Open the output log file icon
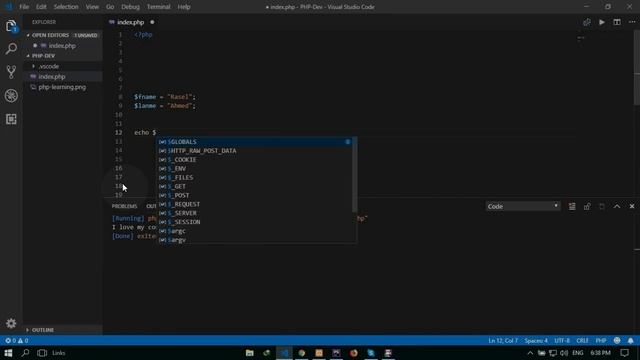 602,207
